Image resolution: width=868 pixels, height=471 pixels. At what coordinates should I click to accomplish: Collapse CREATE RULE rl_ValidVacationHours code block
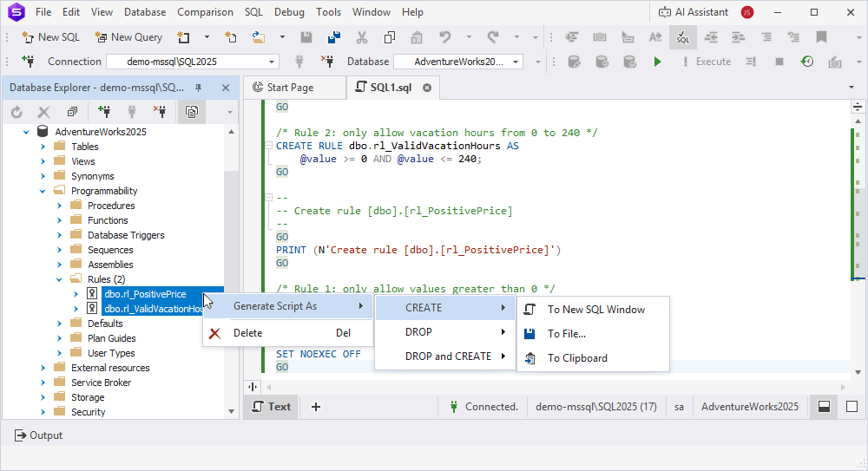268,146
